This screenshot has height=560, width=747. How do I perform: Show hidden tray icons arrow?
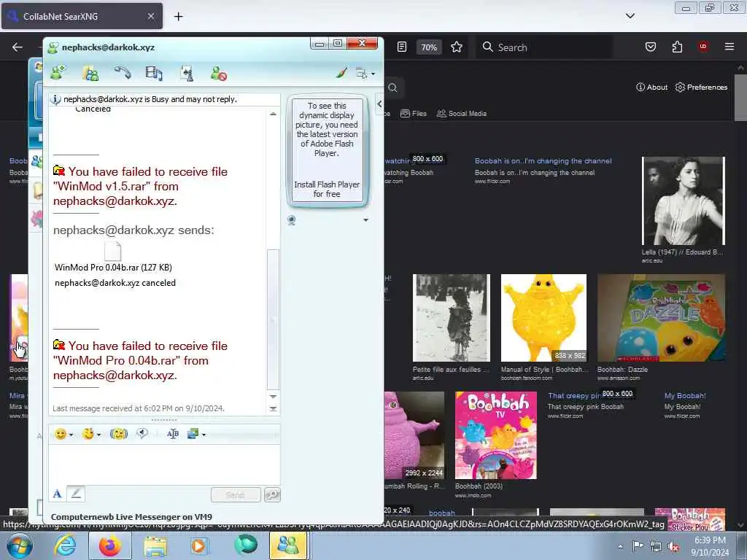click(620, 546)
